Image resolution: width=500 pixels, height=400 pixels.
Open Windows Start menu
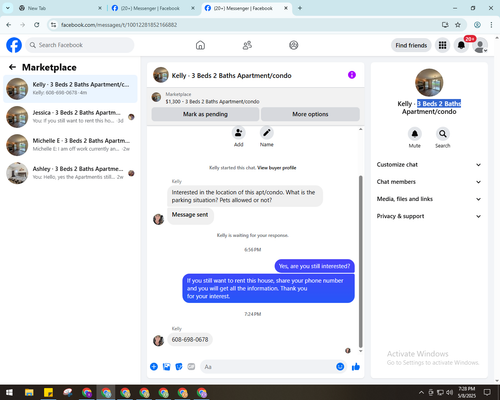click(9, 392)
